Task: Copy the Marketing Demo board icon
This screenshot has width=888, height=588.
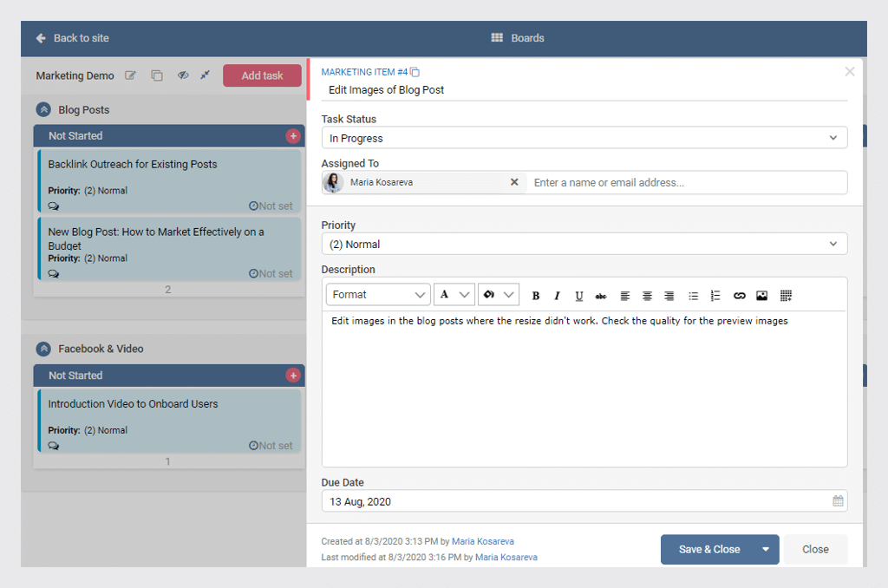Action: [x=157, y=75]
